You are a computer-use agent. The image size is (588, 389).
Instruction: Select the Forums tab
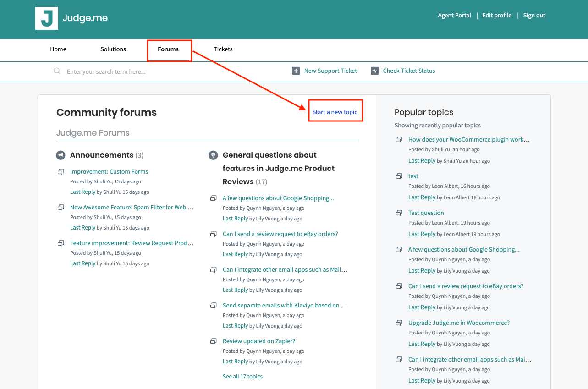(x=168, y=49)
